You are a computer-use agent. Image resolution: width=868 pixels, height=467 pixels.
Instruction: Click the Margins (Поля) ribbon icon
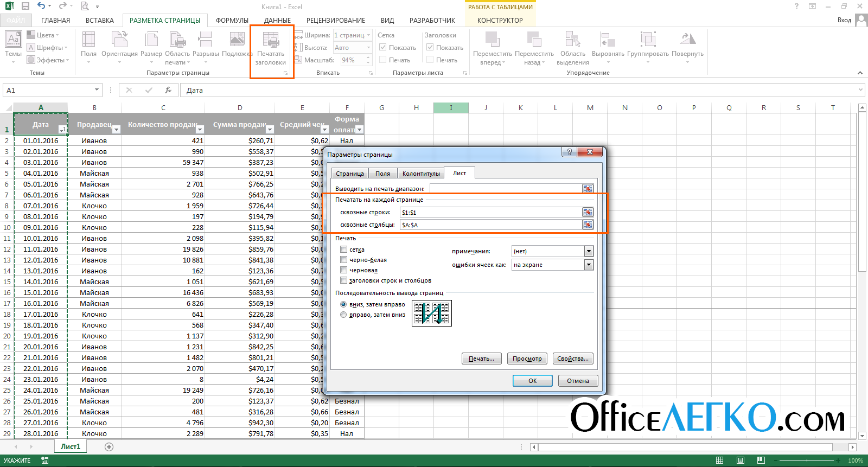pyautogui.click(x=88, y=40)
